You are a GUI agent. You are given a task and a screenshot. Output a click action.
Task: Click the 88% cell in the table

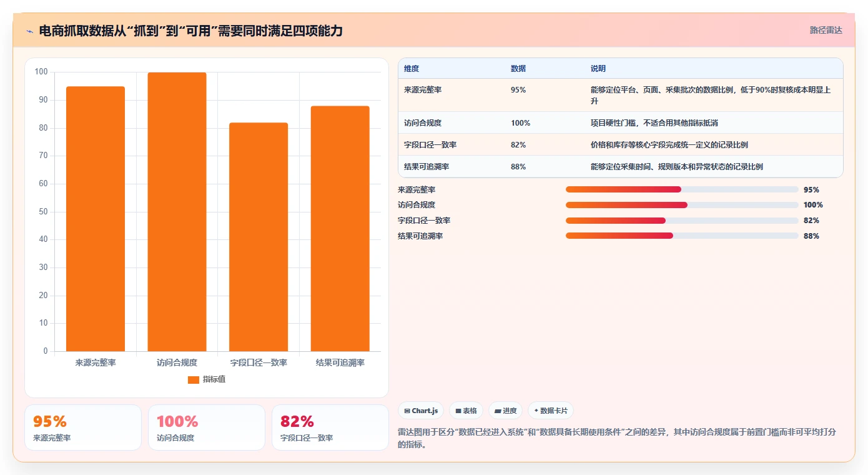(x=518, y=167)
